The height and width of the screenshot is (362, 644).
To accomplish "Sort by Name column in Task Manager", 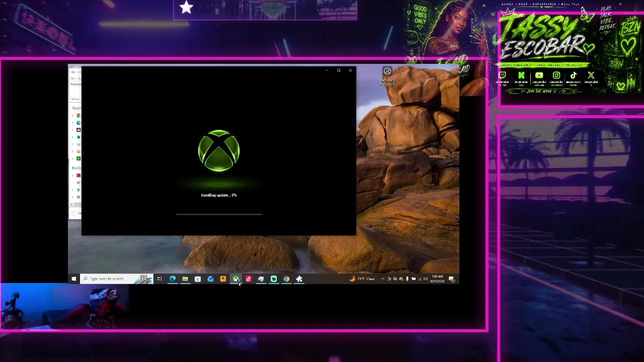I will [x=75, y=99].
